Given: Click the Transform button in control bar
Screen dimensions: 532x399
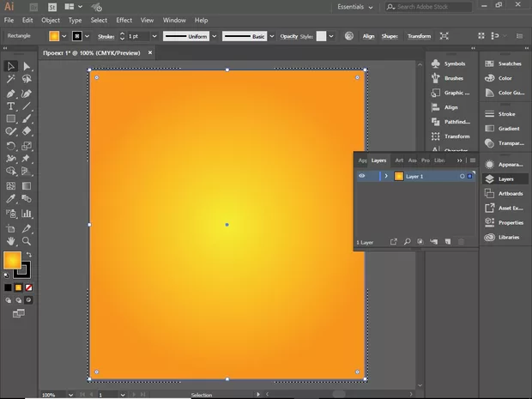Looking at the screenshot, I should coord(419,36).
